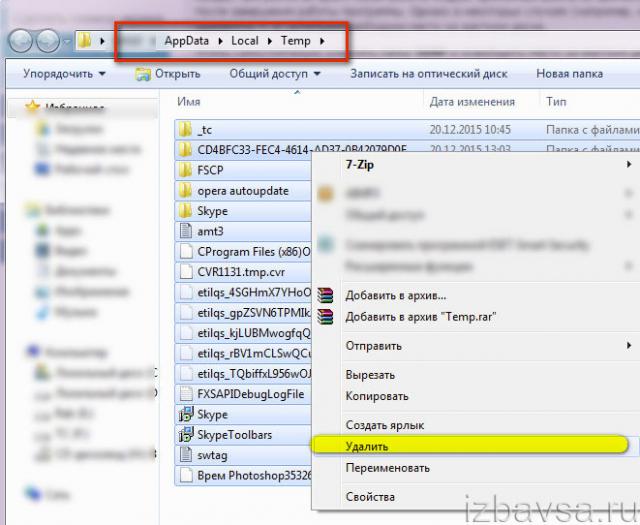Viewport: 640px width, 525px height.
Task: Click the Back navigation arrow button
Action: 22,42
